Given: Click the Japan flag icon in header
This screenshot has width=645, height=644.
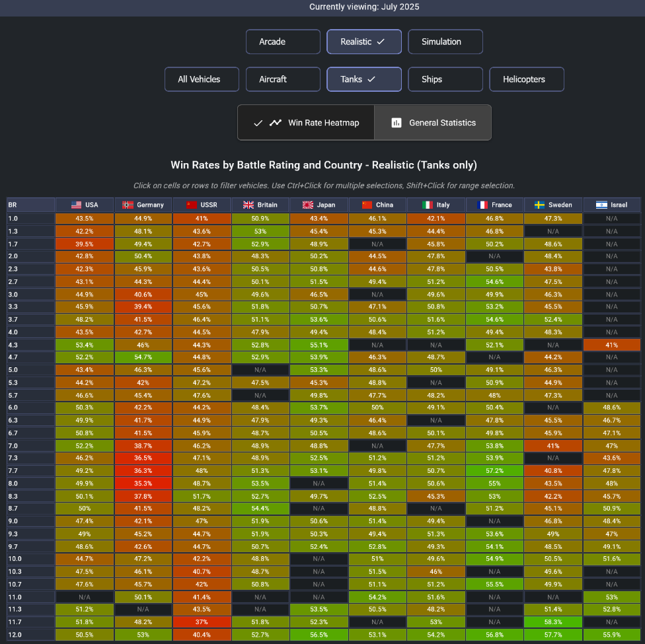Looking at the screenshot, I should 308,205.
